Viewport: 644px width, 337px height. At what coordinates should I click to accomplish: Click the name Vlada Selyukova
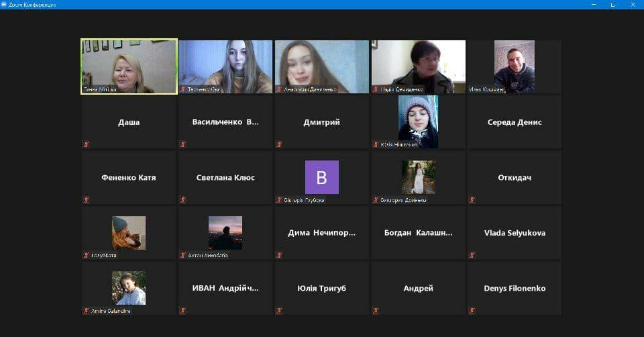click(x=515, y=233)
